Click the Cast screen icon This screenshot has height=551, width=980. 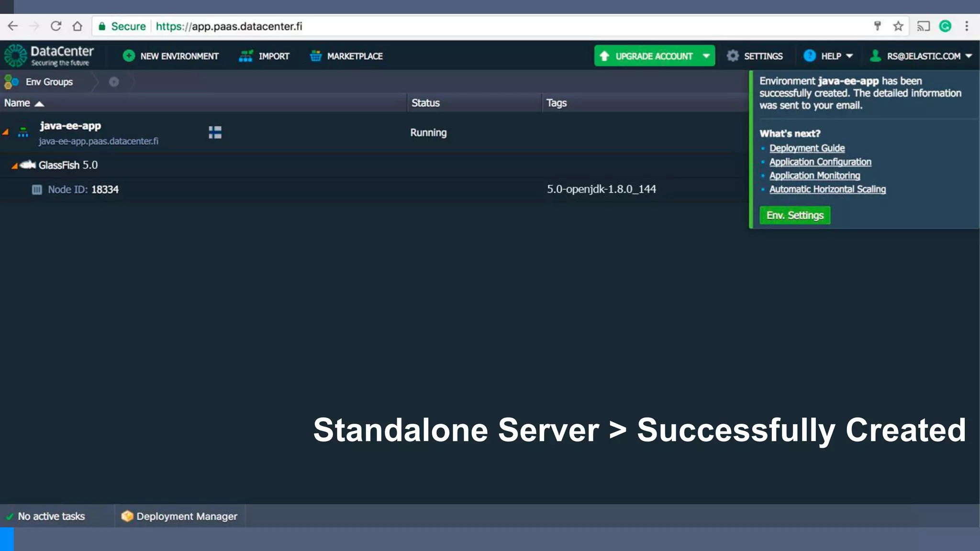point(923,26)
